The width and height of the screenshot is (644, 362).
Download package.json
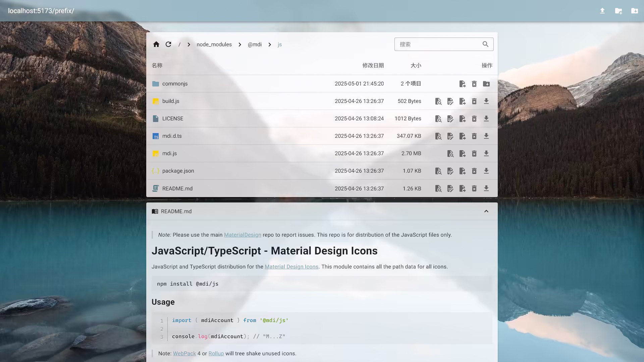486,171
